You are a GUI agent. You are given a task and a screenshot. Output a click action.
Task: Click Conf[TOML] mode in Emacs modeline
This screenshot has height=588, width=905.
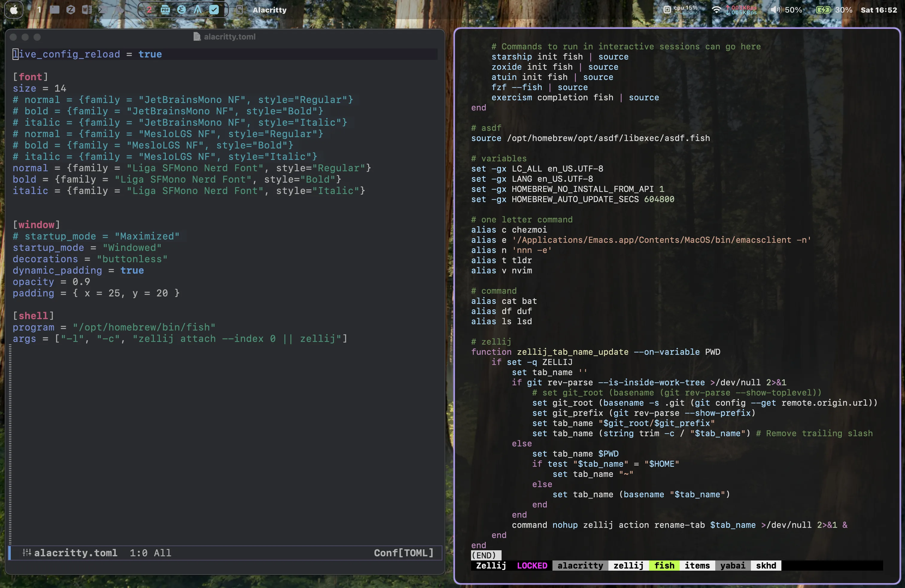(403, 553)
